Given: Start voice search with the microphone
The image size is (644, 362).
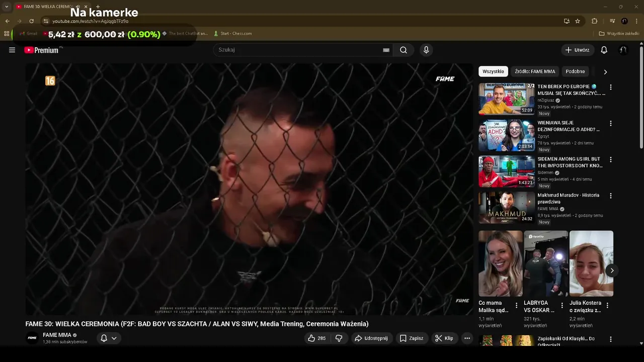Looking at the screenshot, I should pos(426,50).
